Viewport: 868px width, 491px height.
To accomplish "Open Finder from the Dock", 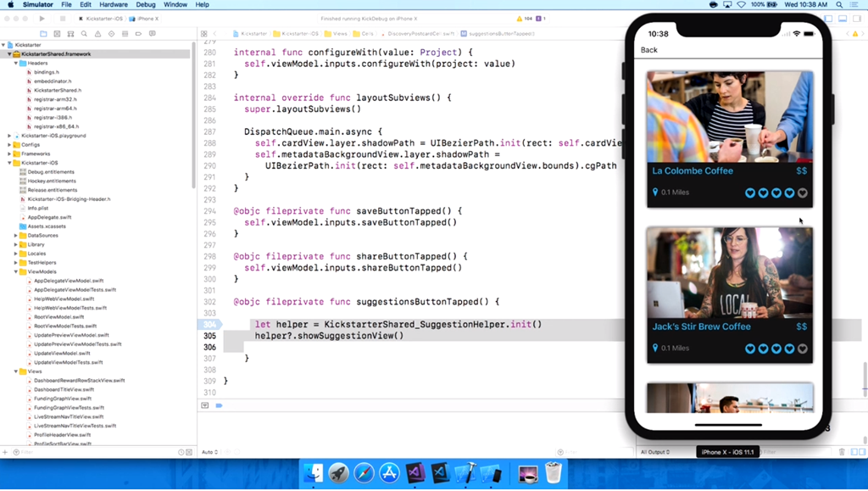I will click(x=314, y=473).
